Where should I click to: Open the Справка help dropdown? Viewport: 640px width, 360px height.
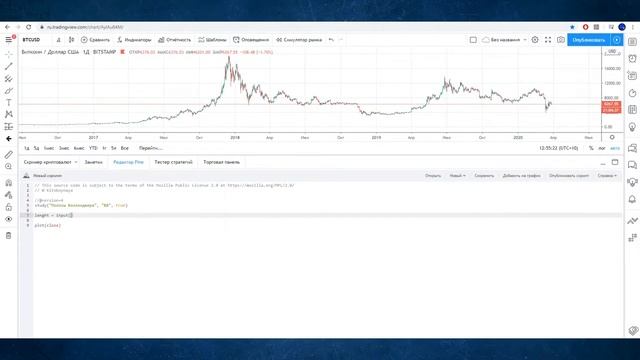[607, 176]
